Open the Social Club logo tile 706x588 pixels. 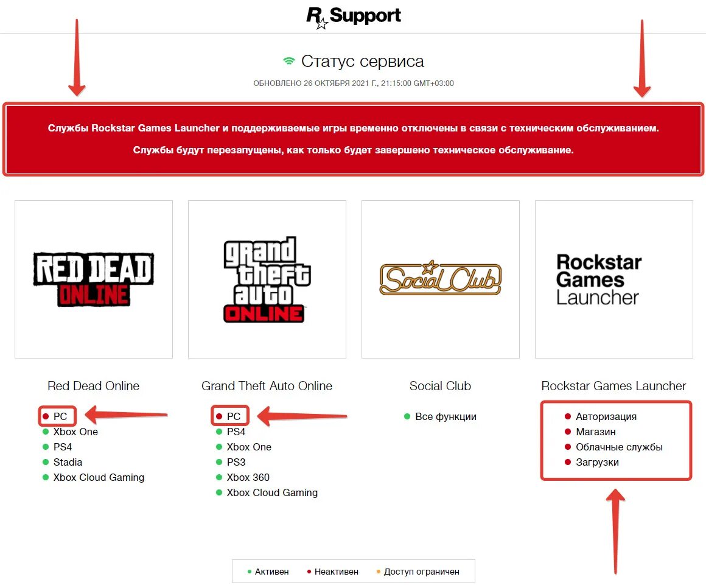pyautogui.click(x=441, y=279)
